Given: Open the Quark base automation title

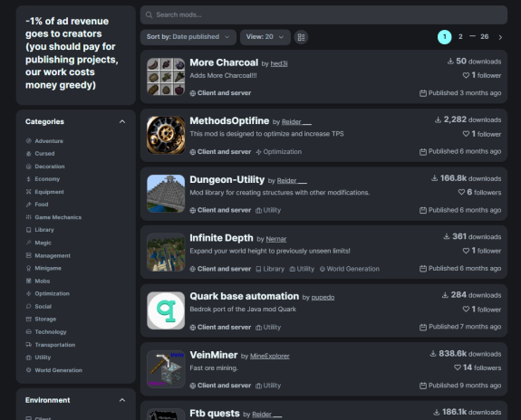Looking at the screenshot, I should click(x=245, y=296).
